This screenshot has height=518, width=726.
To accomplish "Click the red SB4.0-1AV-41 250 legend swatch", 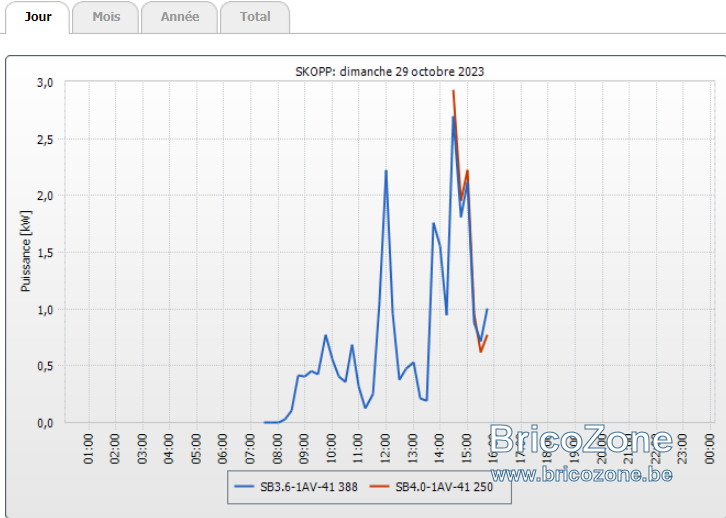I will tap(380, 487).
